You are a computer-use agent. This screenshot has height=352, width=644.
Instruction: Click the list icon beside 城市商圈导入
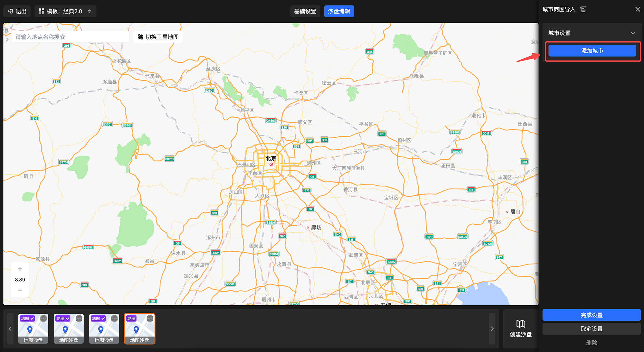pos(583,9)
